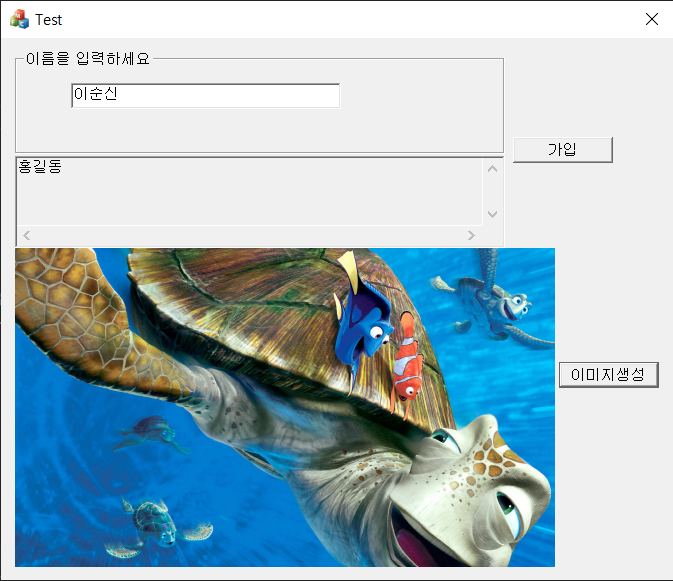Click the 이름을 입력하세요 group label

pyautogui.click(x=88, y=59)
